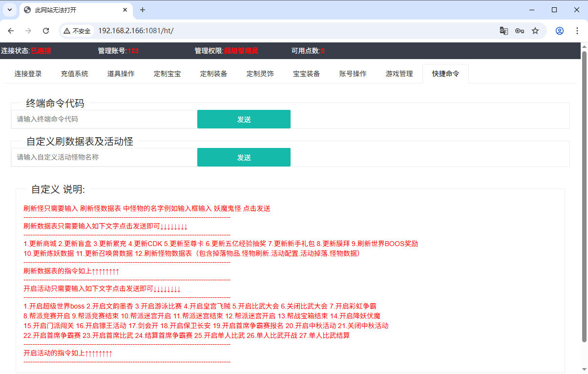The image size is (588, 374).
Task: Open Chrome three-dot menu
Action: (x=577, y=31)
